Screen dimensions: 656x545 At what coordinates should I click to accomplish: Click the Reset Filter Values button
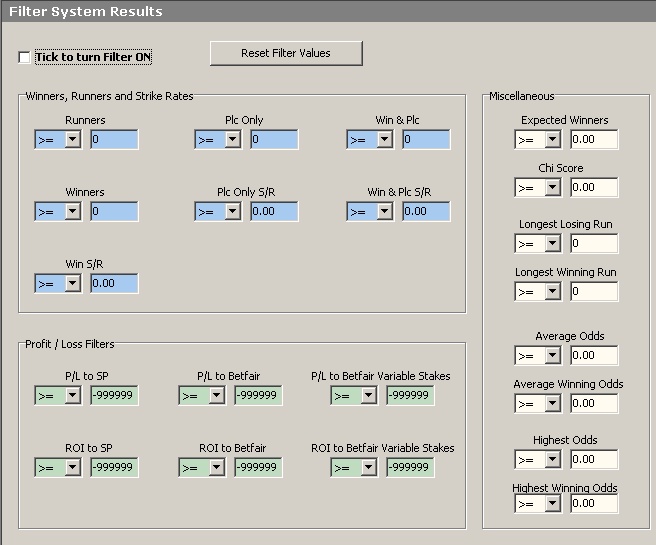click(286, 53)
